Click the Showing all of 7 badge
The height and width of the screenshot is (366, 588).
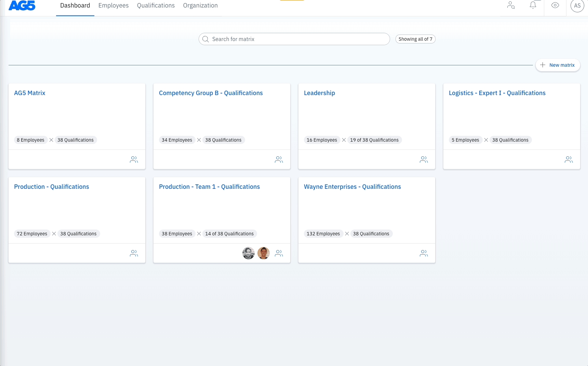click(x=415, y=39)
